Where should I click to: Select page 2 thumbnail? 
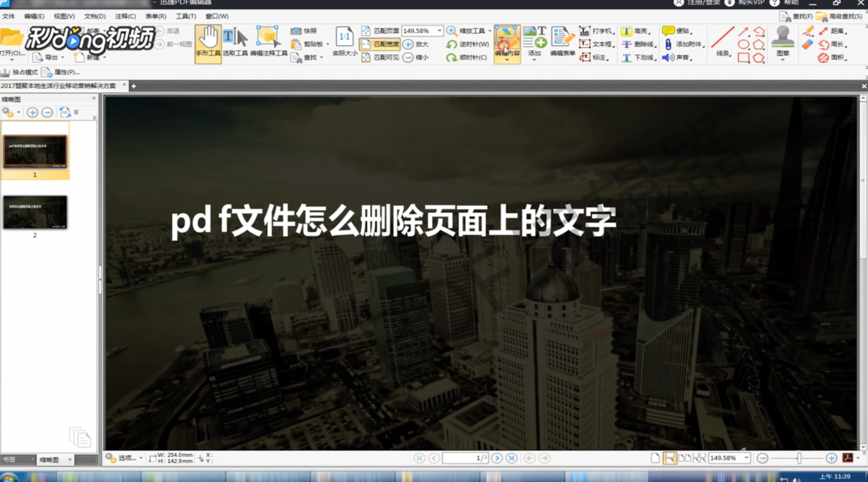point(35,212)
